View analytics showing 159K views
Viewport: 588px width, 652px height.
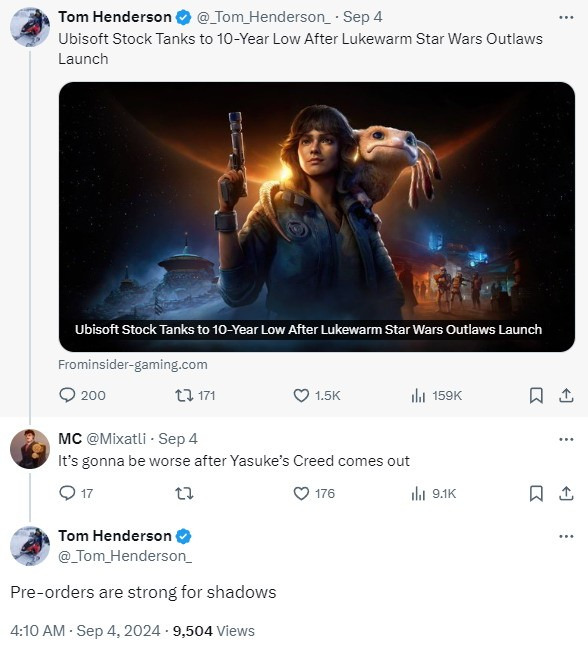(x=436, y=395)
